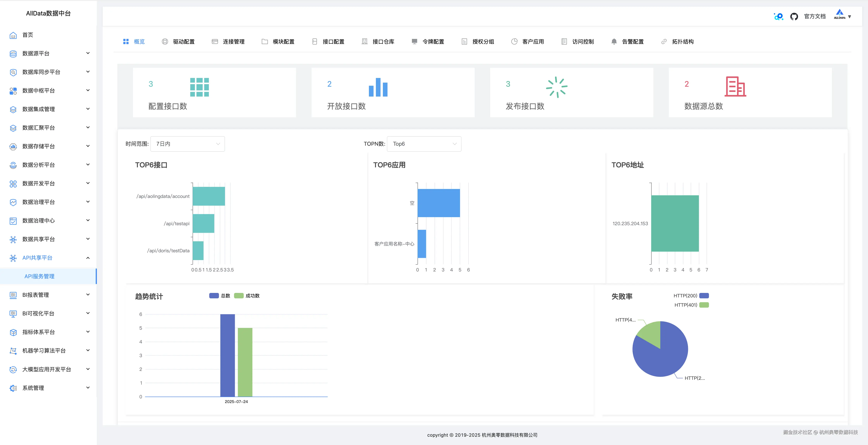868x445 pixels.
Task: Click the 首页 home icon in sidebar
Action: [13, 35]
